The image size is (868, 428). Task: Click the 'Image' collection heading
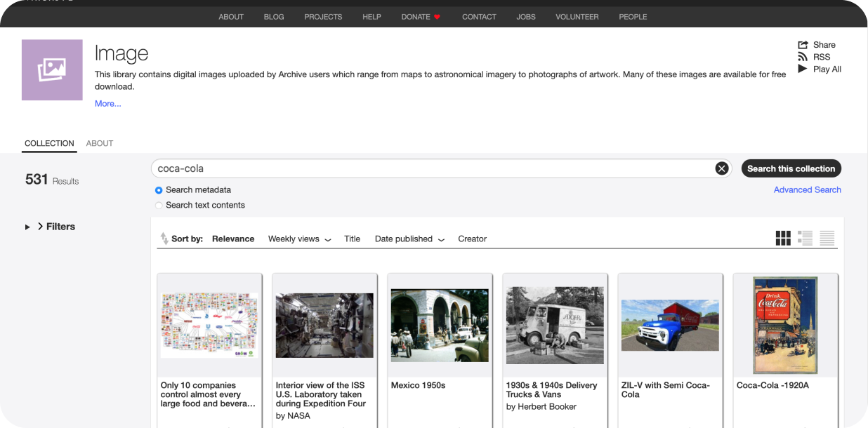click(121, 53)
